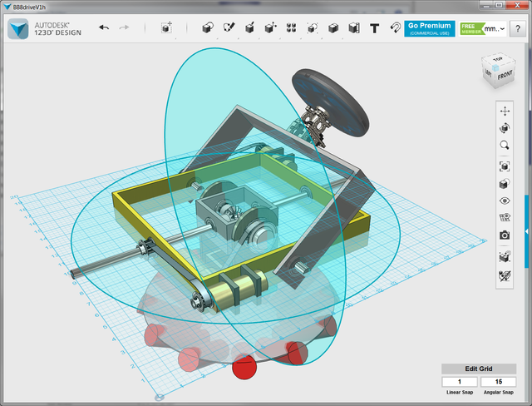The height and width of the screenshot is (406, 532).
Task: Open the Modify tools
Action: 271,27
